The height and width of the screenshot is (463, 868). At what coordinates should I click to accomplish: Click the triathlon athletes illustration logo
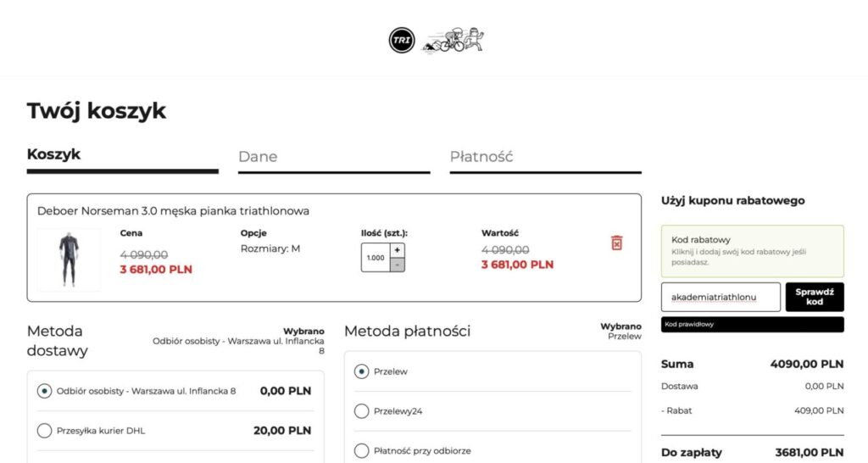point(453,39)
